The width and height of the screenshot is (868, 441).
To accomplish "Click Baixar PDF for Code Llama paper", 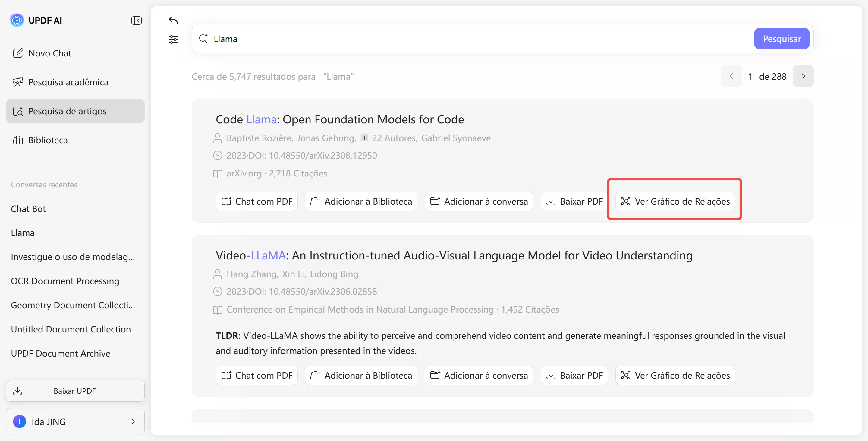I will [x=574, y=201].
